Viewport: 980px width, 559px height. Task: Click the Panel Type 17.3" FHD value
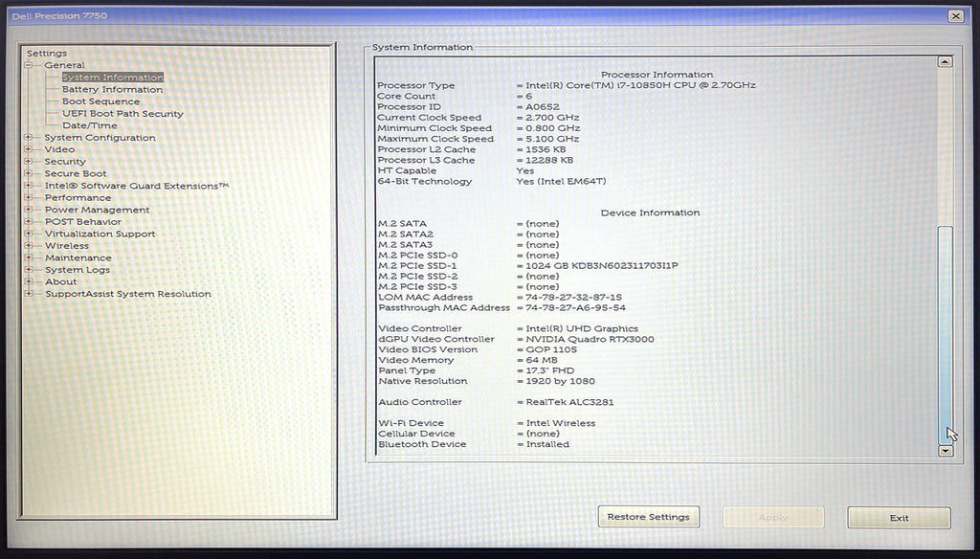click(x=550, y=370)
